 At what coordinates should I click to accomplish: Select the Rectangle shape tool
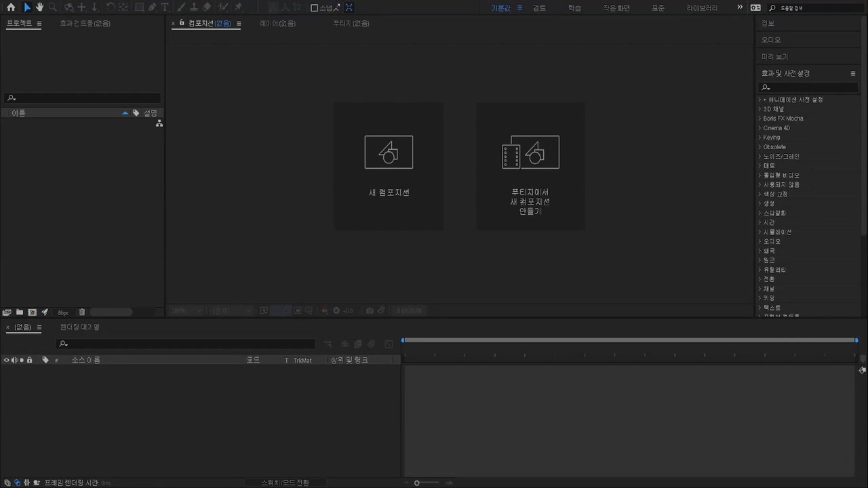coord(139,7)
